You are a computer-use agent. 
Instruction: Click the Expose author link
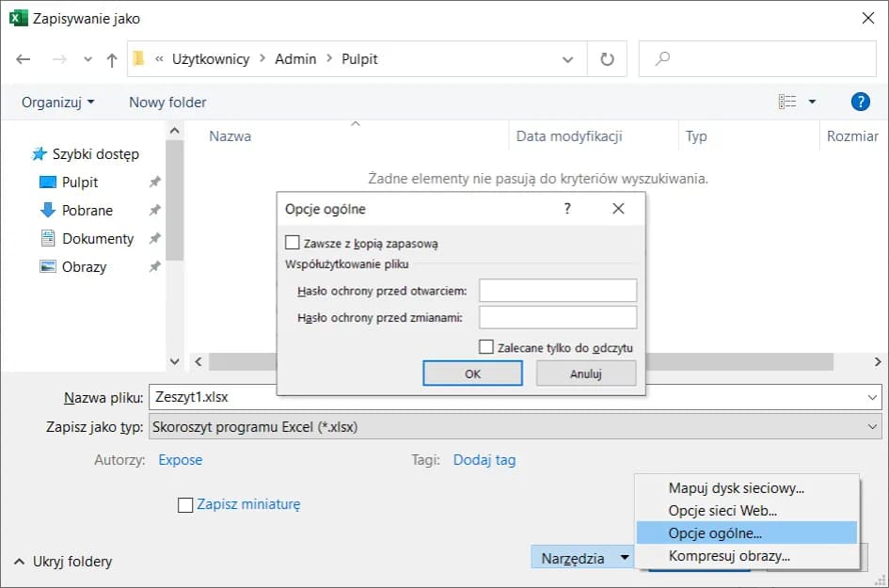point(180,460)
